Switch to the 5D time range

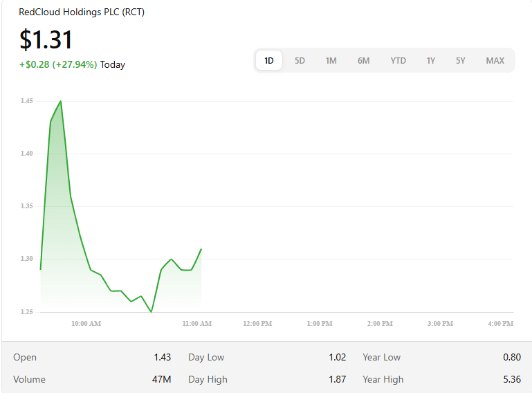click(x=300, y=60)
